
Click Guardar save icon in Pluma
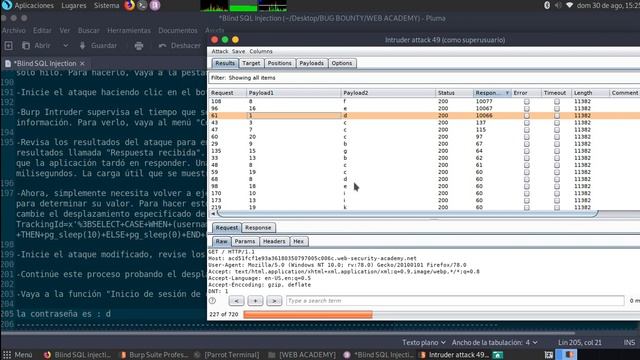(82, 46)
